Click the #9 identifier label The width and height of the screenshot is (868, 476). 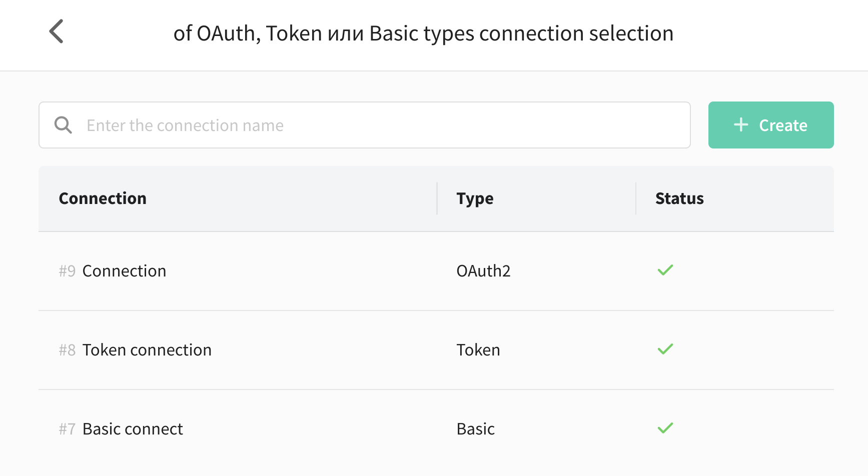click(x=67, y=271)
